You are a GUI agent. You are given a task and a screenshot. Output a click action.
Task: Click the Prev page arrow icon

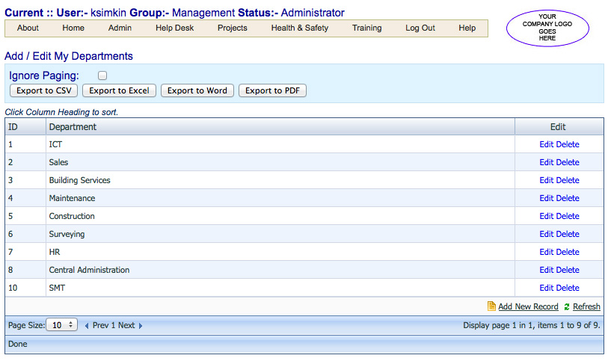tap(87, 326)
